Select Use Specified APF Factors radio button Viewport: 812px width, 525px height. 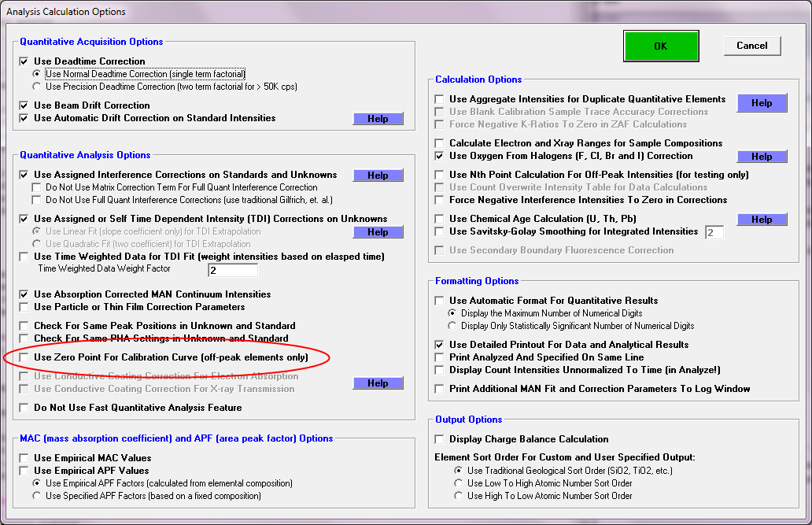click(x=37, y=496)
